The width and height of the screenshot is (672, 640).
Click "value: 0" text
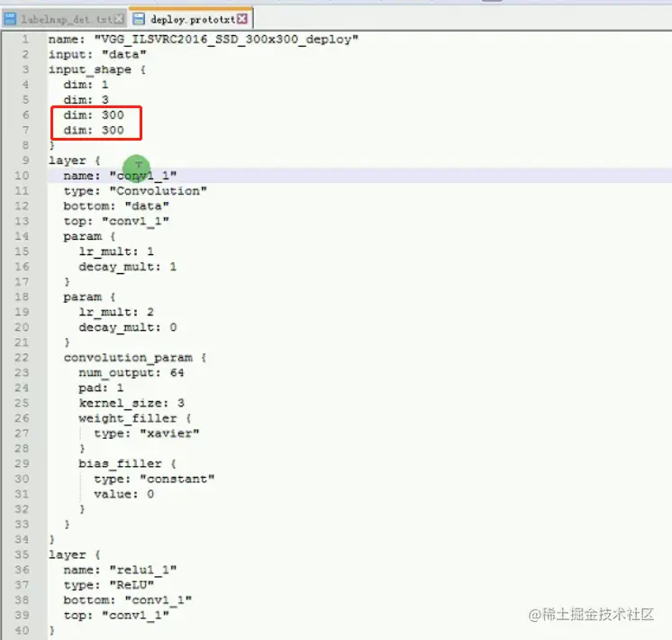point(123,494)
